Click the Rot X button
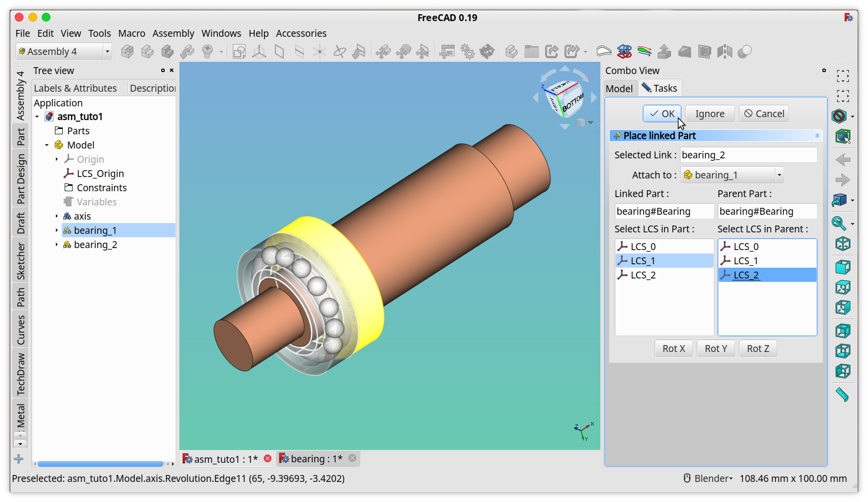Image resolution: width=868 pixels, height=502 pixels. point(674,349)
